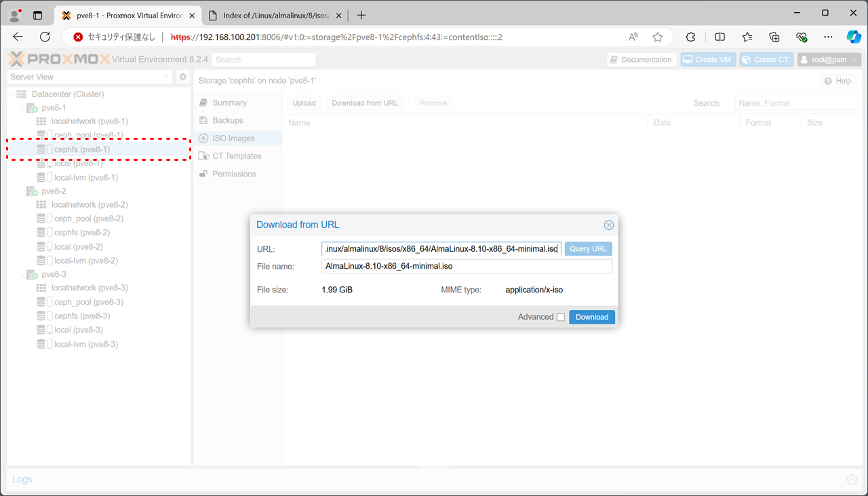Close the Download from URL dialog
868x496 pixels.
tap(608, 225)
